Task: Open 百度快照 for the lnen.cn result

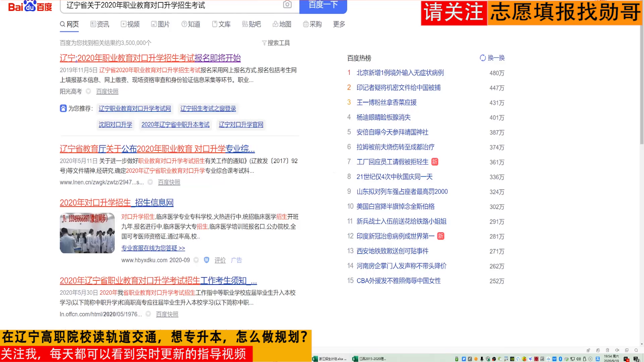Action: [169, 182]
